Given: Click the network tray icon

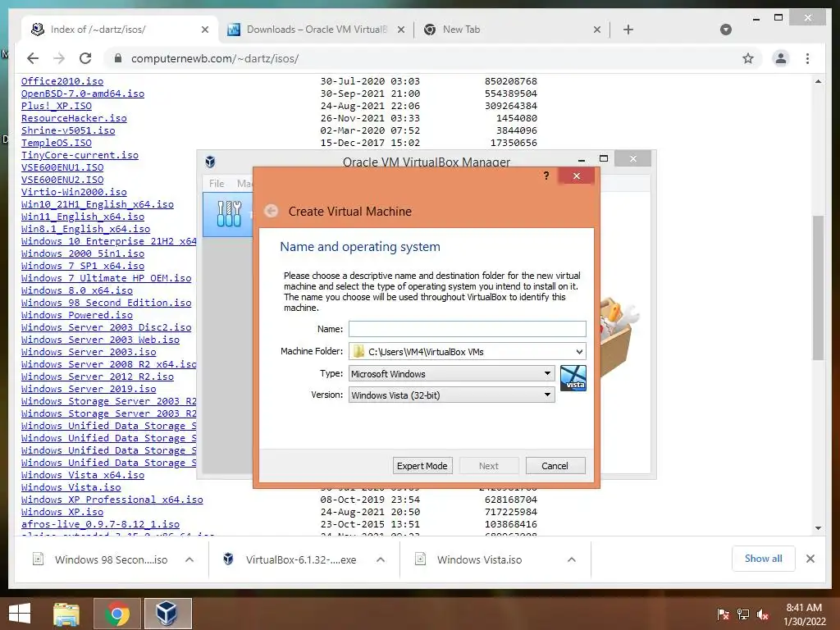Looking at the screenshot, I should 743,614.
